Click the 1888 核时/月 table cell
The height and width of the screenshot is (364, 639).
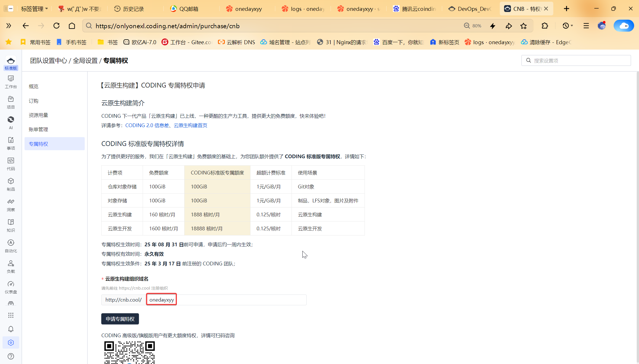pos(217,215)
